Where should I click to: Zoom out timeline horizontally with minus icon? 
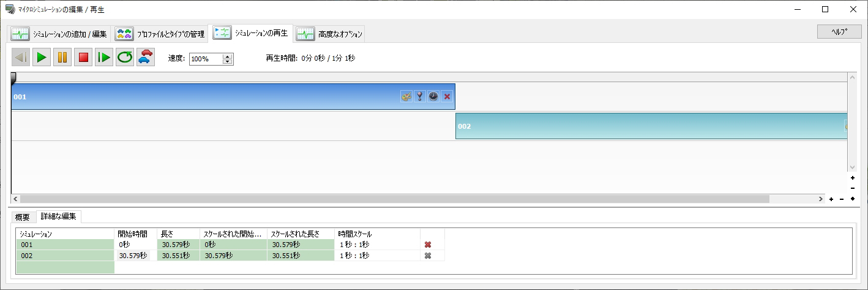coord(842,199)
